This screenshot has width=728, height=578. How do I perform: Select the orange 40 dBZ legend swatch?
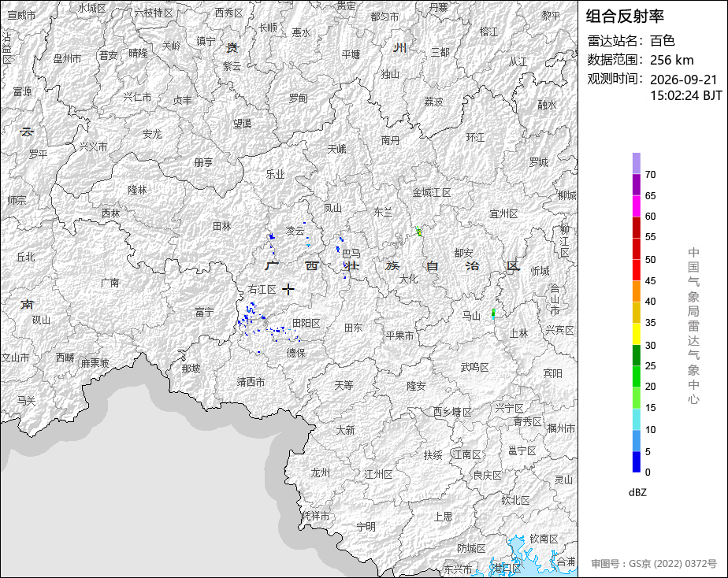click(x=636, y=291)
